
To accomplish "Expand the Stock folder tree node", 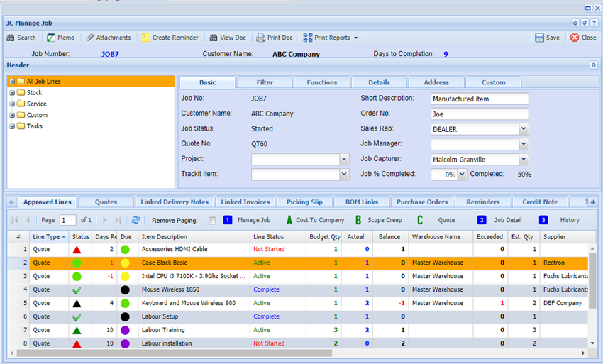I will click(12, 93).
